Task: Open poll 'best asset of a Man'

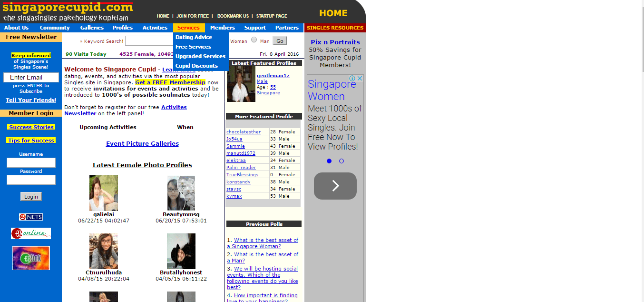Action: 263,258
